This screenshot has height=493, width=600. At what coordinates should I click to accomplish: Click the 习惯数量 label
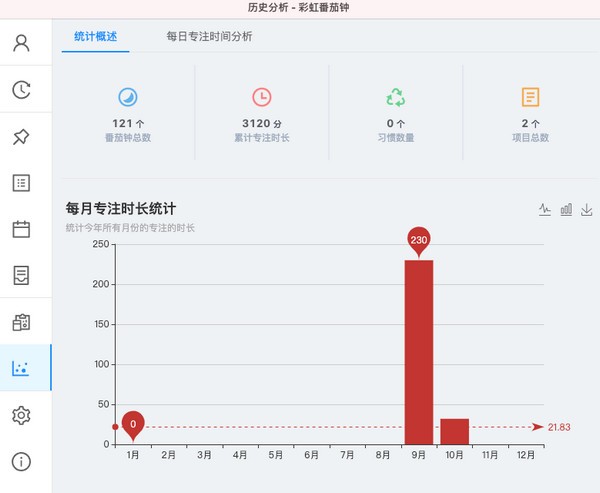pos(396,138)
